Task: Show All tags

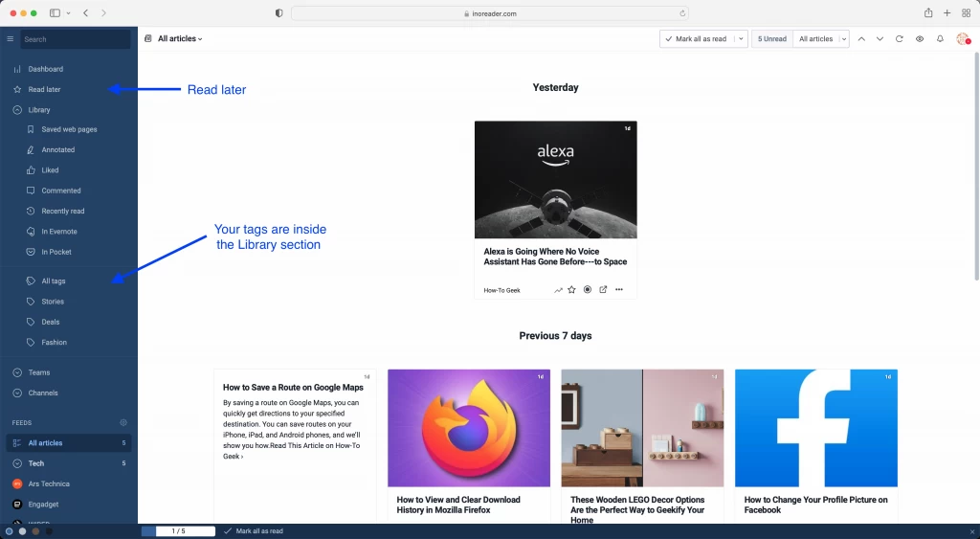Action: coord(54,281)
